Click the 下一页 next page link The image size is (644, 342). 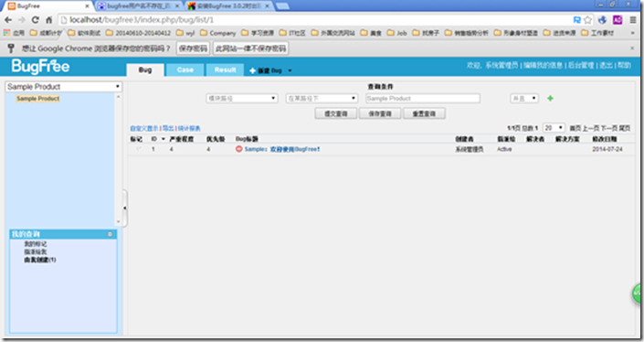[608, 128]
